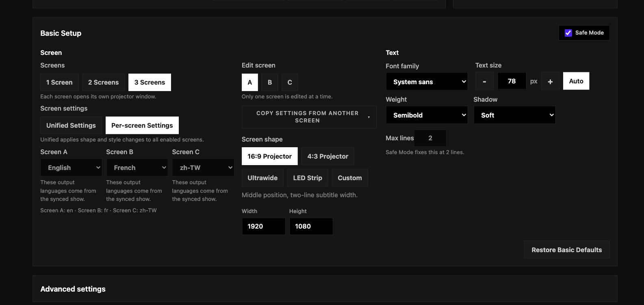Click the Max lines number field
Screen dimensions: 644x305
[430, 138]
